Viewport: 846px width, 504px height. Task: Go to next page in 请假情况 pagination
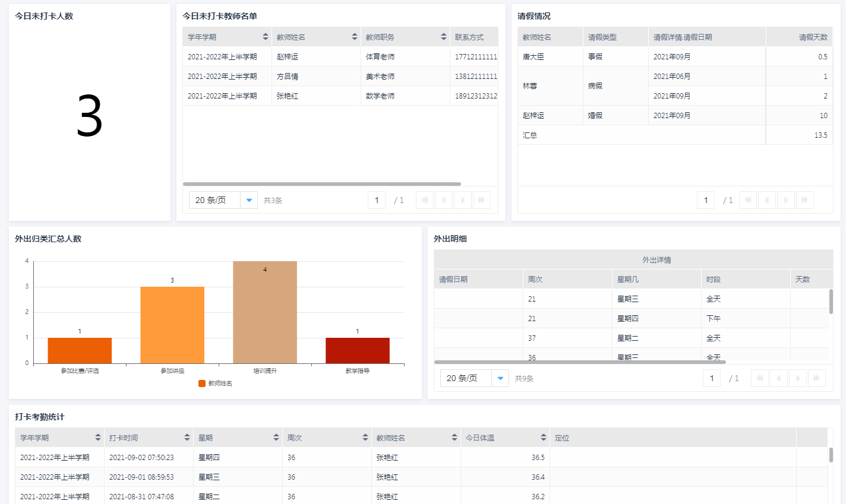point(785,200)
